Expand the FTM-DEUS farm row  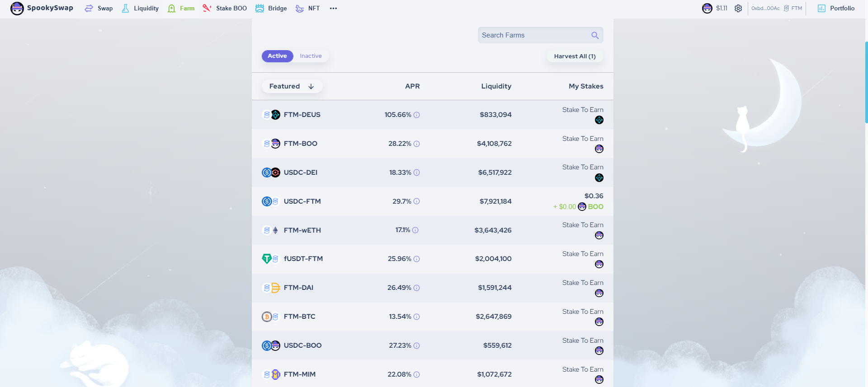[432, 115]
